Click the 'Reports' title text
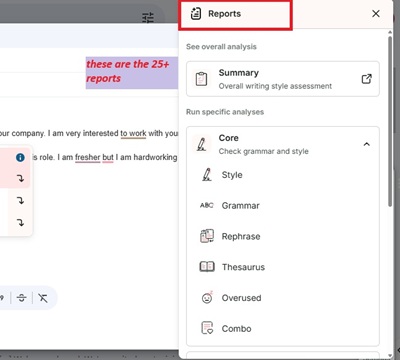 (224, 14)
